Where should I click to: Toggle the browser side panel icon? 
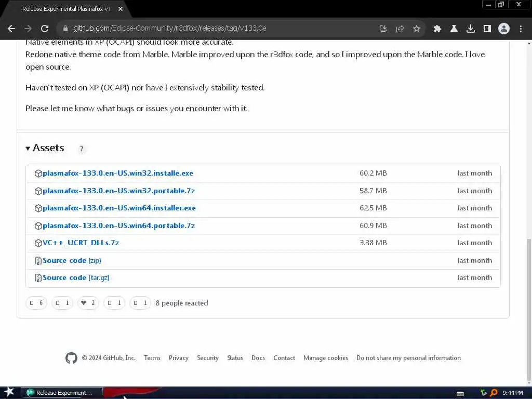tap(487, 29)
